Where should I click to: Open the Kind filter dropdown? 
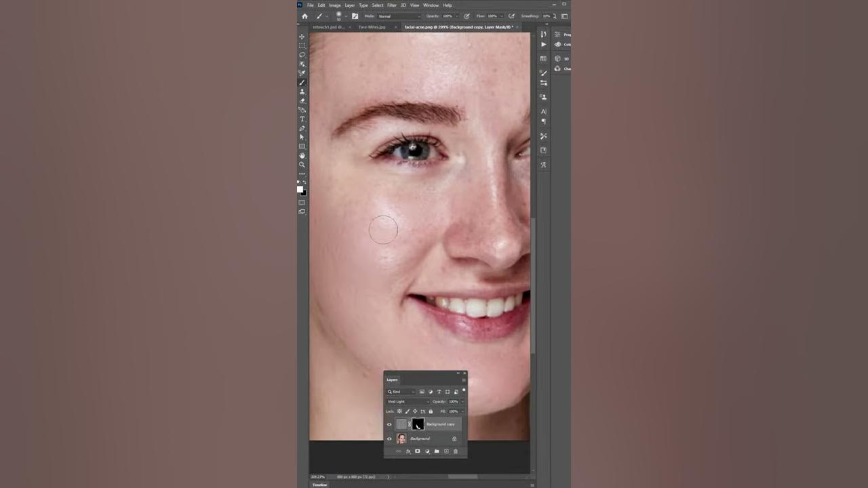pos(401,392)
